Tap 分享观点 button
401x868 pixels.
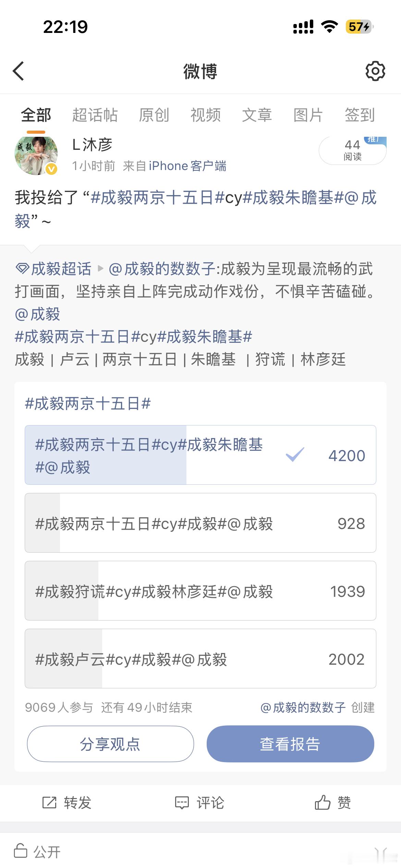coord(110,744)
